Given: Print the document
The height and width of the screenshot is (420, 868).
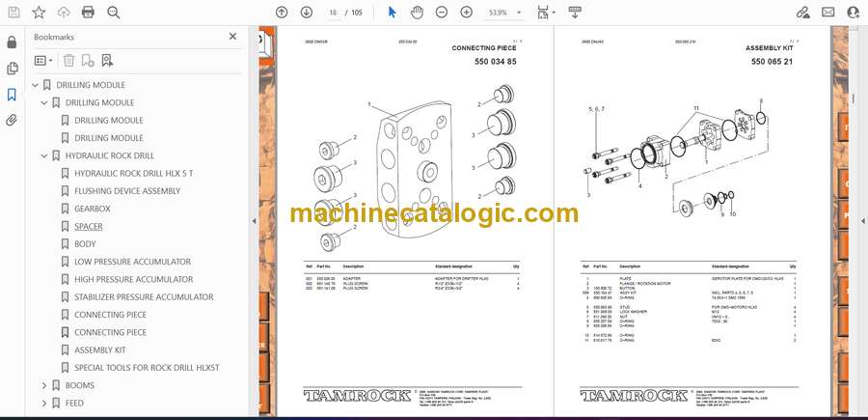Looking at the screenshot, I should (x=88, y=13).
